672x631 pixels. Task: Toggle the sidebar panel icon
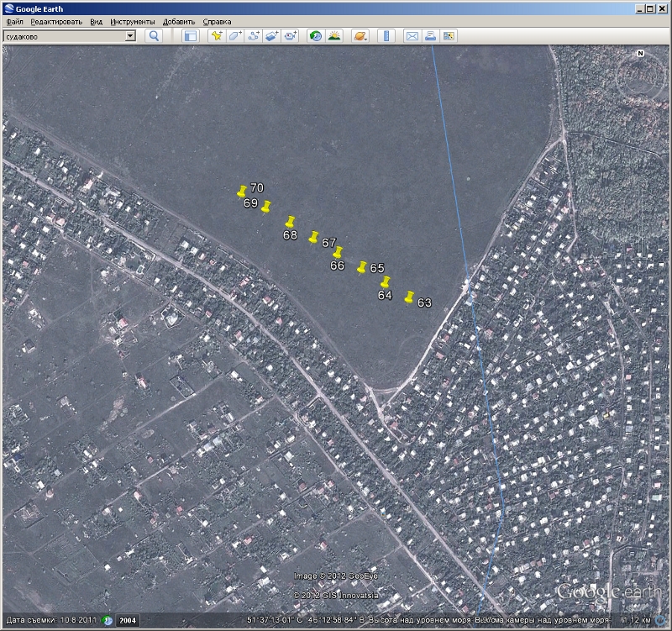pyautogui.click(x=191, y=36)
